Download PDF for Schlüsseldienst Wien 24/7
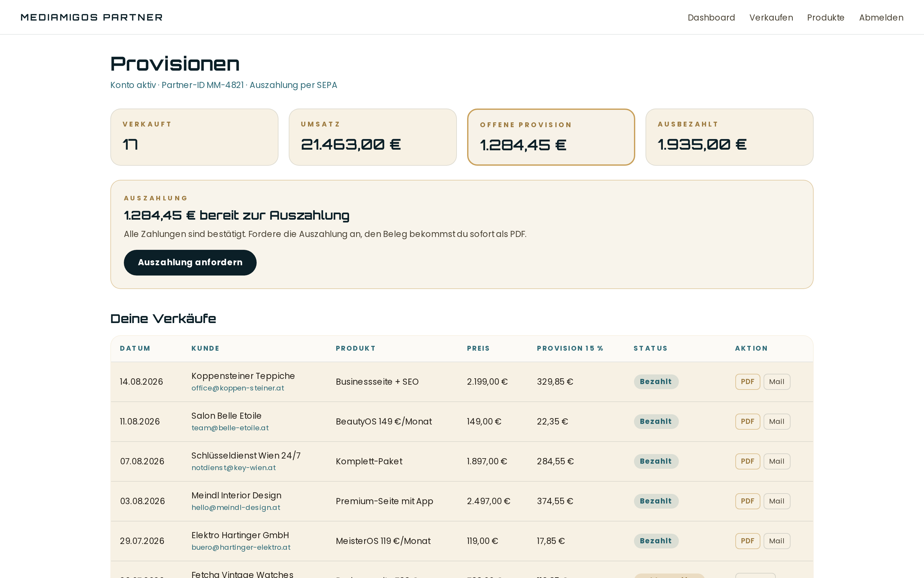Screen dimensions: 924x578 coord(747,461)
